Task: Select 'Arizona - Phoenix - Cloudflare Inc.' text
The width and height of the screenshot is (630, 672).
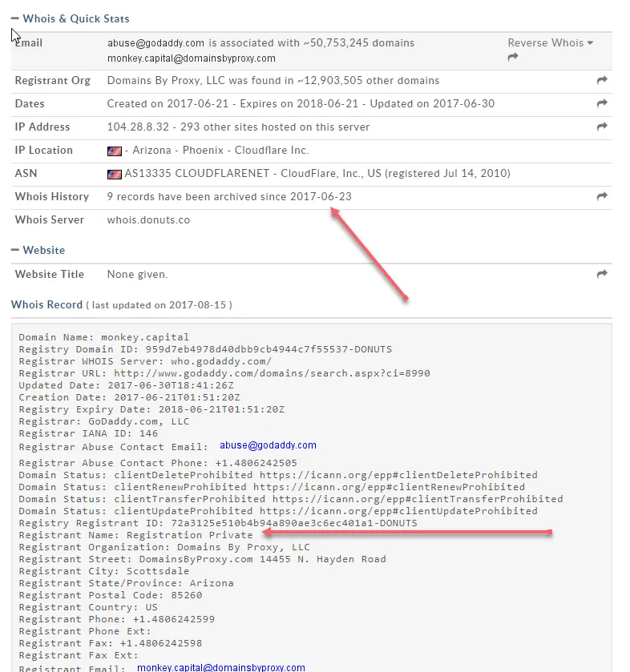Action: click(220, 150)
